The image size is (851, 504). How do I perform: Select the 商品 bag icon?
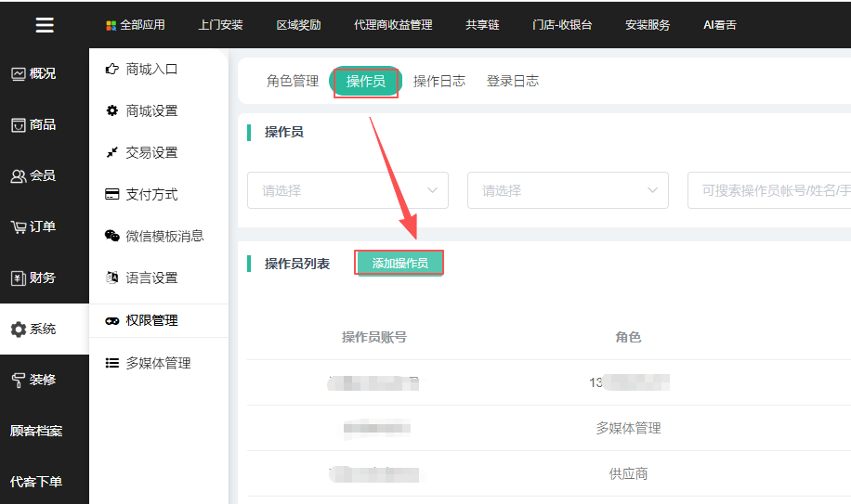(x=18, y=125)
